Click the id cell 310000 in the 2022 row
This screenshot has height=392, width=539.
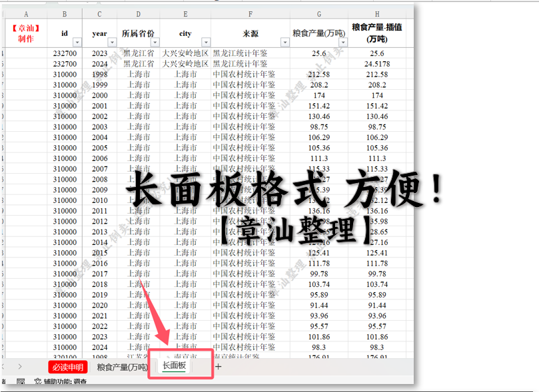pos(65,326)
